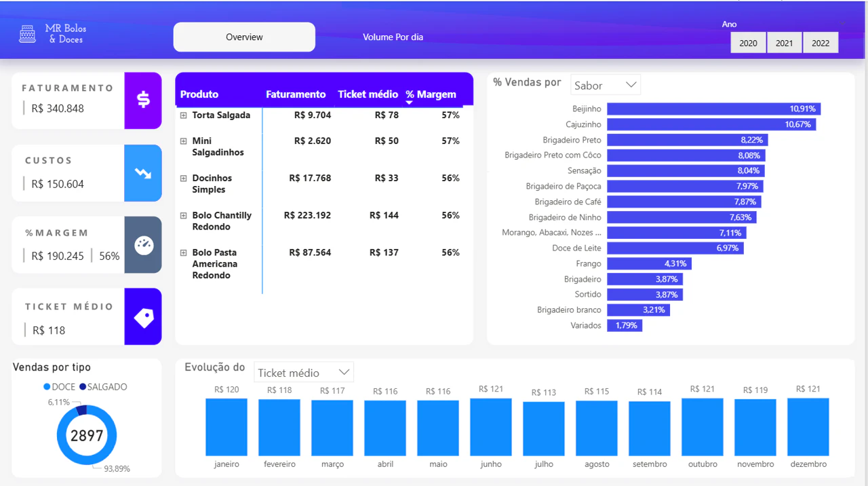Select the Brigadeiro Preto com Côco bar
The image size is (868, 486).
686,155
